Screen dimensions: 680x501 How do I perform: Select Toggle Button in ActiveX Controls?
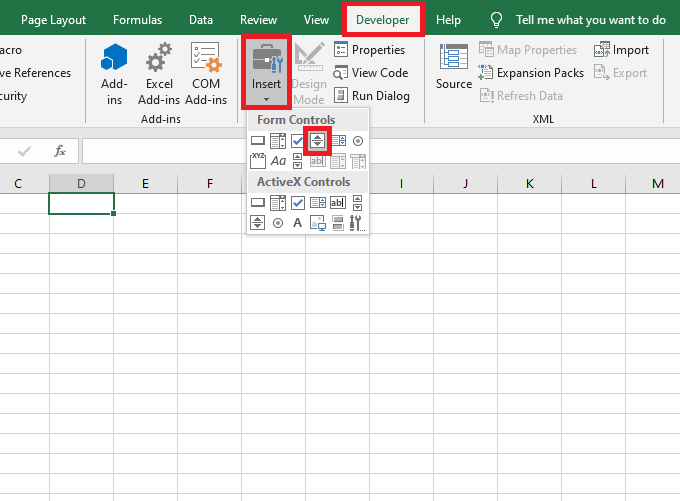338,223
